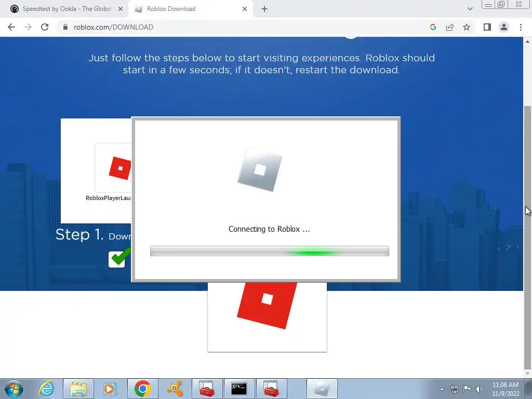Click the page scrollbar up arrow
The height and width of the screenshot is (399, 532).
(528, 42)
